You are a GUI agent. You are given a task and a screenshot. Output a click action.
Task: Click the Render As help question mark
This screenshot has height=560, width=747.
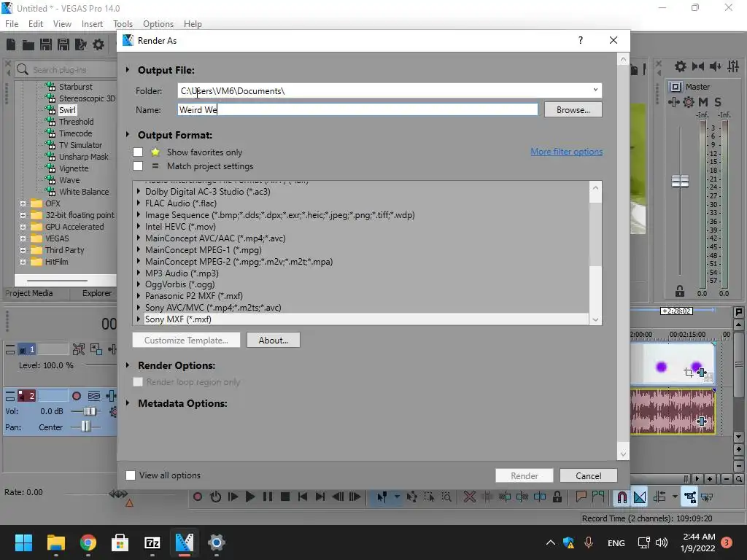[x=580, y=41]
